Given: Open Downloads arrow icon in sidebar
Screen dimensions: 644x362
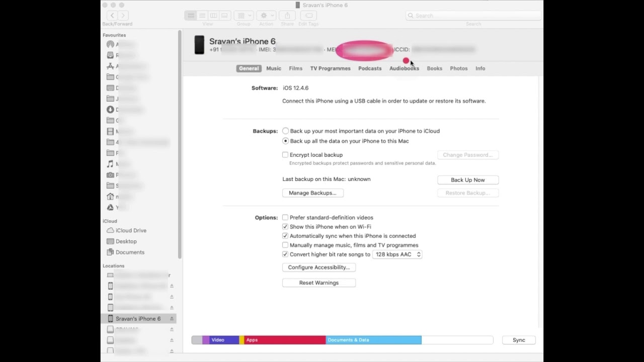Looking at the screenshot, I should (110, 110).
